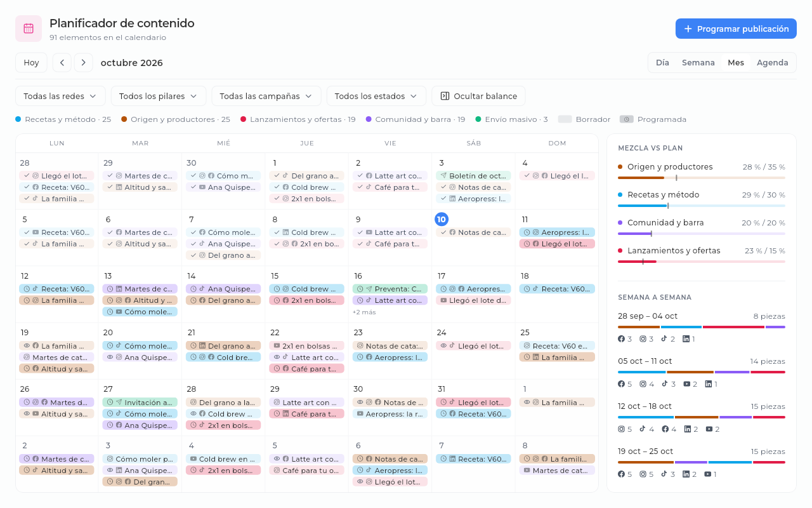Screen dimensions: 812x508
Task: Open the Todas las campañas dropdown
Action: (266, 96)
